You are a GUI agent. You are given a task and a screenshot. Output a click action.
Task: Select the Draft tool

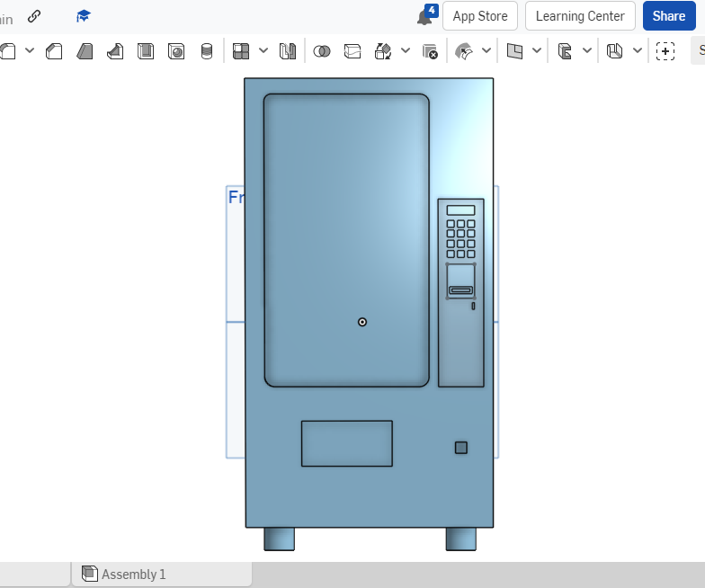click(x=85, y=51)
